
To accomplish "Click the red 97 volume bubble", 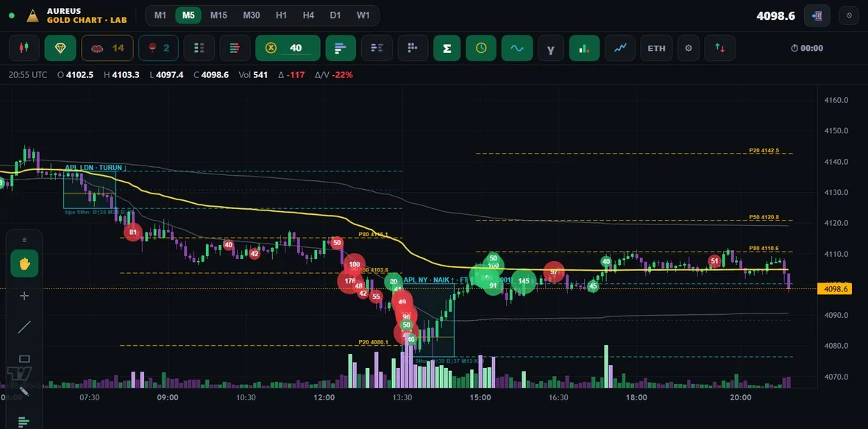I will click(x=554, y=272).
